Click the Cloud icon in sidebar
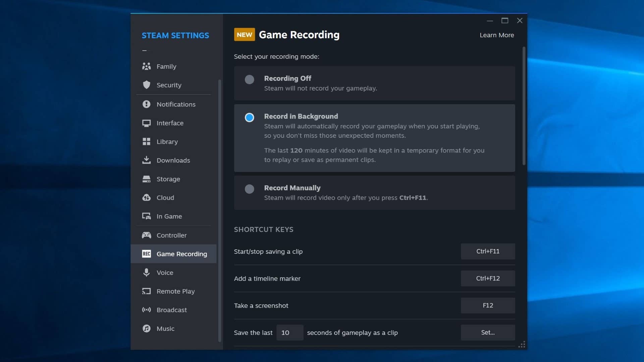The width and height of the screenshot is (644, 362). click(x=146, y=197)
